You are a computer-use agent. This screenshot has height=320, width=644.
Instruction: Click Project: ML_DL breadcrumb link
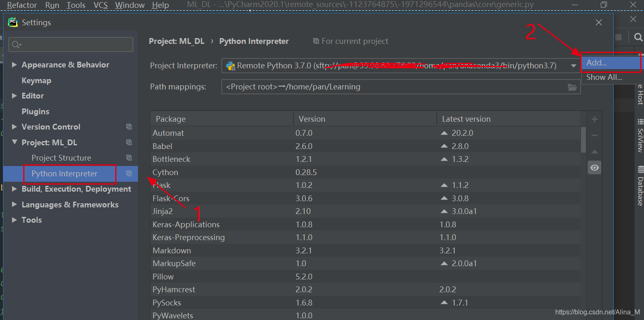click(177, 41)
